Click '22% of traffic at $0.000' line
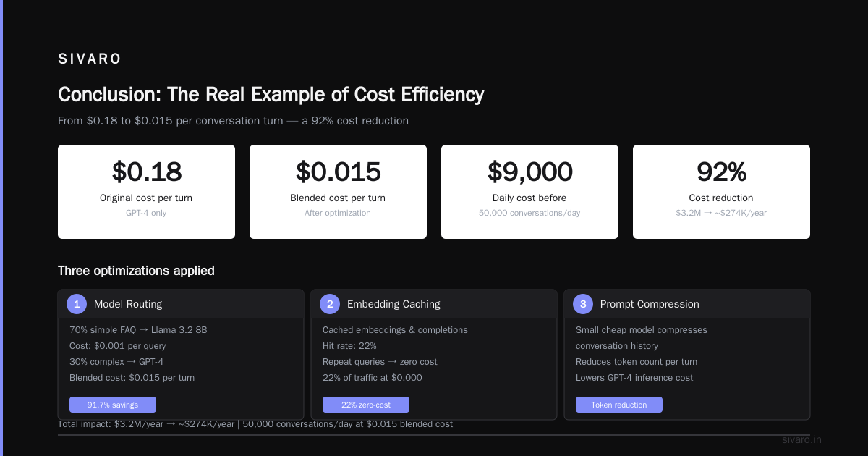The image size is (868, 456). pyautogui.click(x=373, y=378)
